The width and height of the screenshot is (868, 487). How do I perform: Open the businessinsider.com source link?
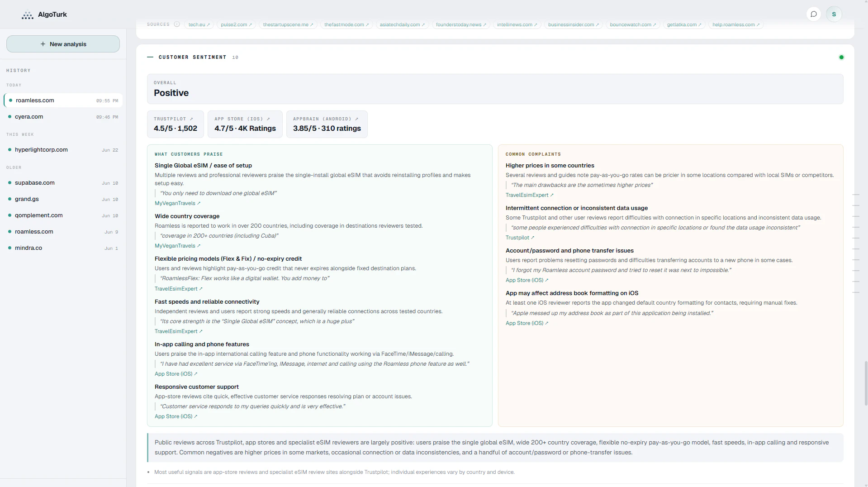(573, 24)
